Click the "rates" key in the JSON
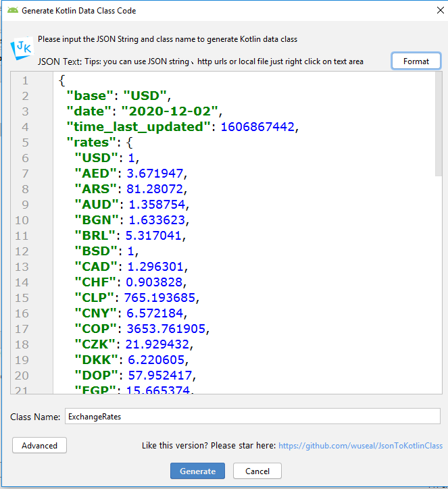 (x=90, y=143)
